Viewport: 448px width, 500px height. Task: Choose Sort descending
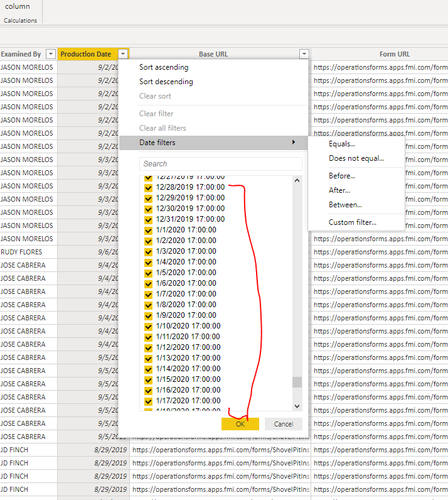(x=166, y=82)
